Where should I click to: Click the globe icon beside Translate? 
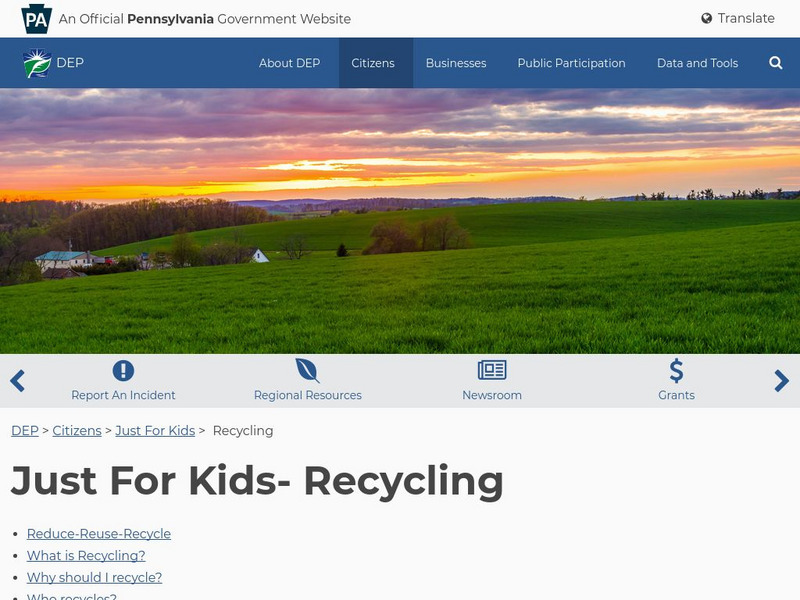pyautogui.click(x=707, y=18)
